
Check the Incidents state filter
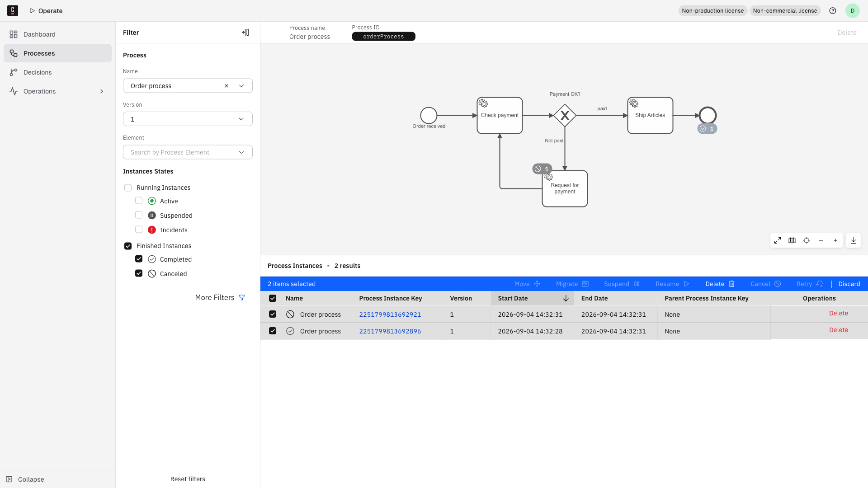[139, 230]
